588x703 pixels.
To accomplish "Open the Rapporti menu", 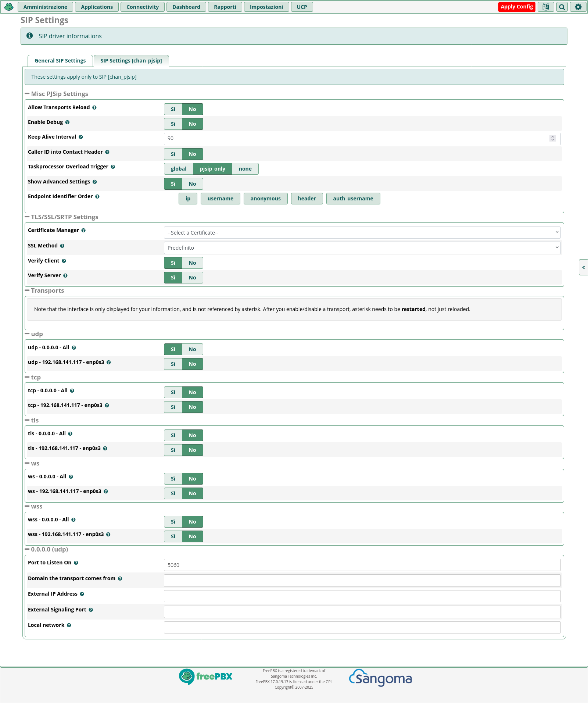I will [x=225, y=7].
